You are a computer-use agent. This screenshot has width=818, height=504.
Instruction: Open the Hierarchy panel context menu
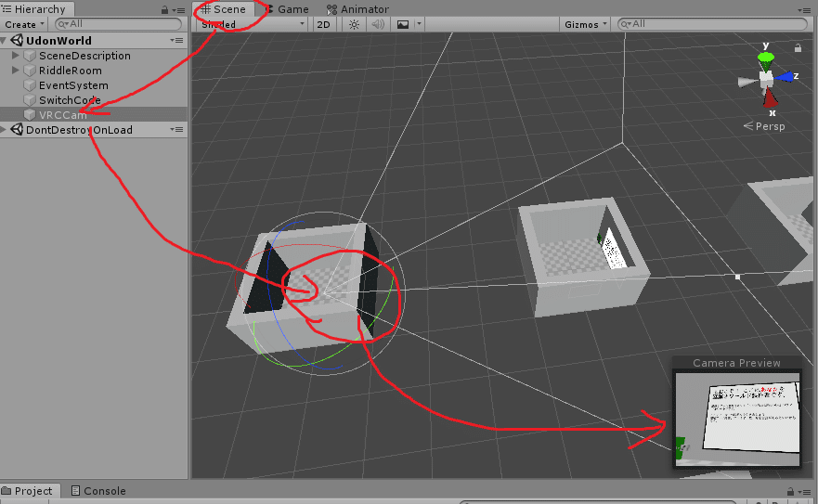tap(178, 10)
